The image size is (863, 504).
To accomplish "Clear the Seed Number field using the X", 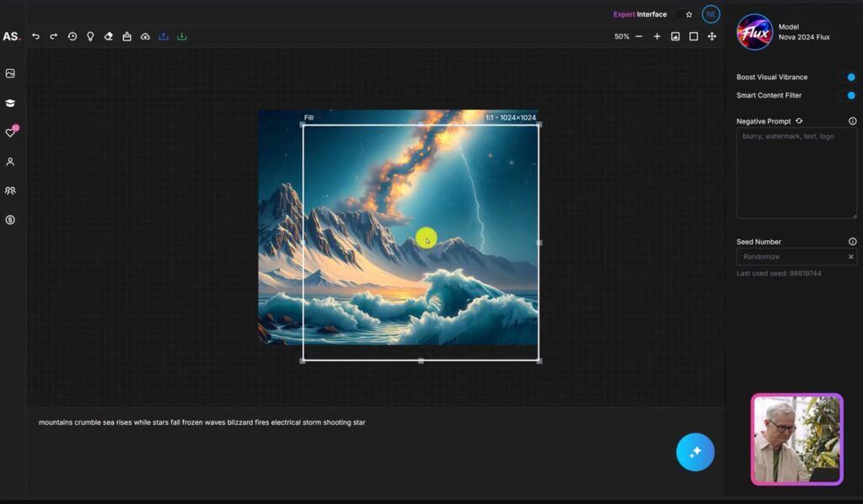I will [850, 256].
